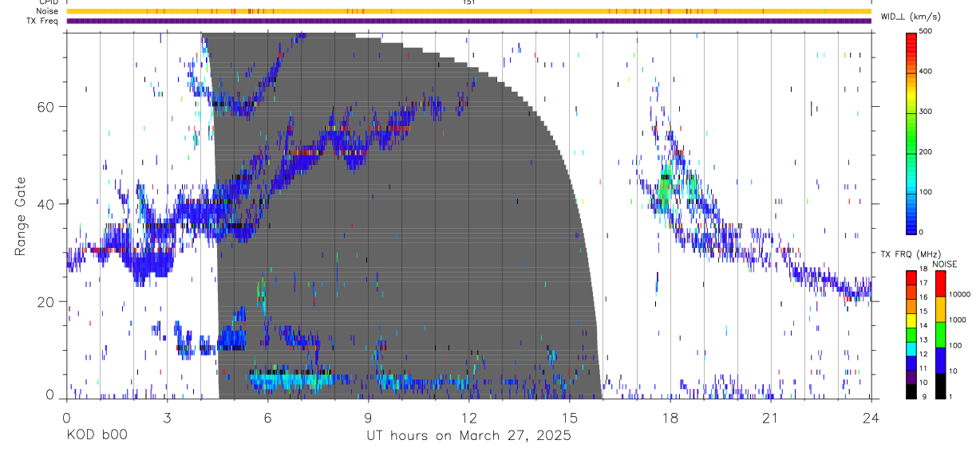980x452 pixels.
Task: Click the '151' CPID value above the plot
Action: coord(468,2)
